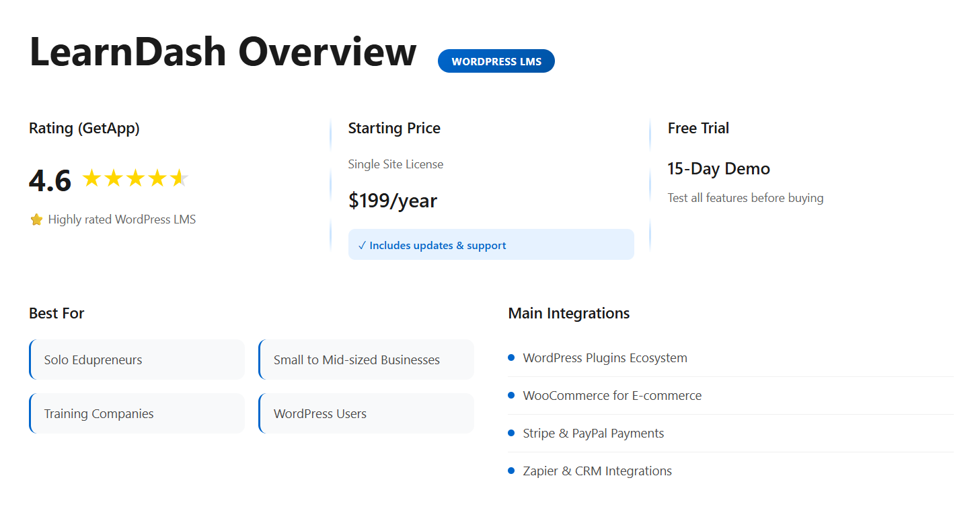The image size is (980, 513).
Task: Click bullet dot beside Stripe & PayPal Payments
Action: point(511,433)
